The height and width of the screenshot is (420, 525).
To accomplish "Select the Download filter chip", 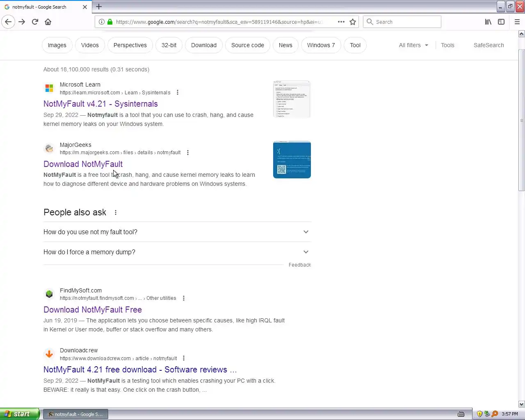I will click(x=204, y=45).
